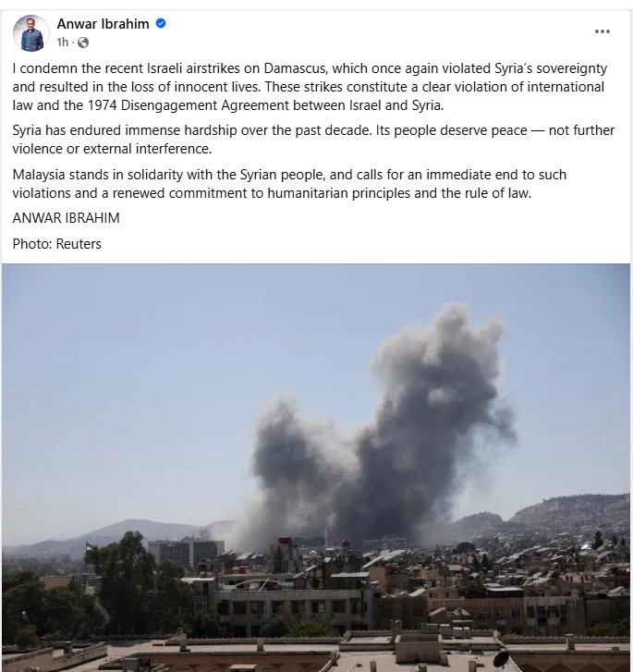This screenshot has width=633, height=672.
Task: Click the ANWAR IBRAHIM signature line
Action: pyautogui.click(x=66, y=218)
